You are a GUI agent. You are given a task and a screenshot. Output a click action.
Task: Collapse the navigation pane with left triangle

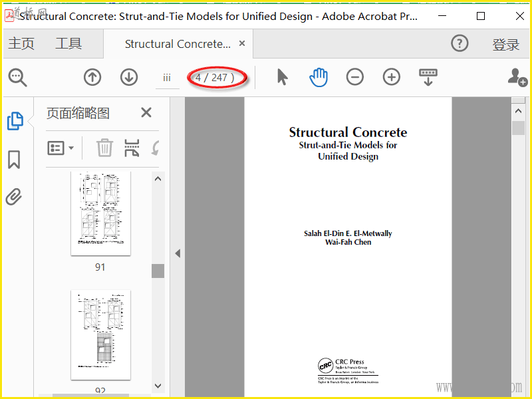point(178,253)
